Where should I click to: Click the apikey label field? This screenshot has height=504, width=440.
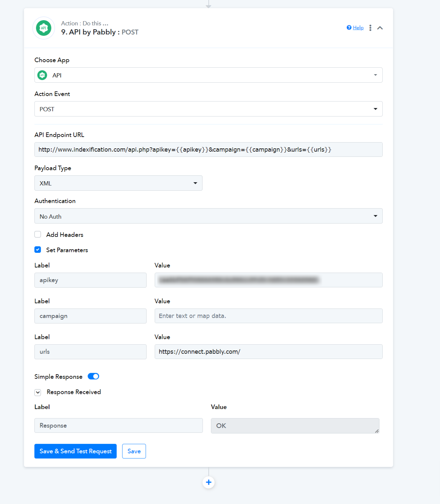pos(90,280)
